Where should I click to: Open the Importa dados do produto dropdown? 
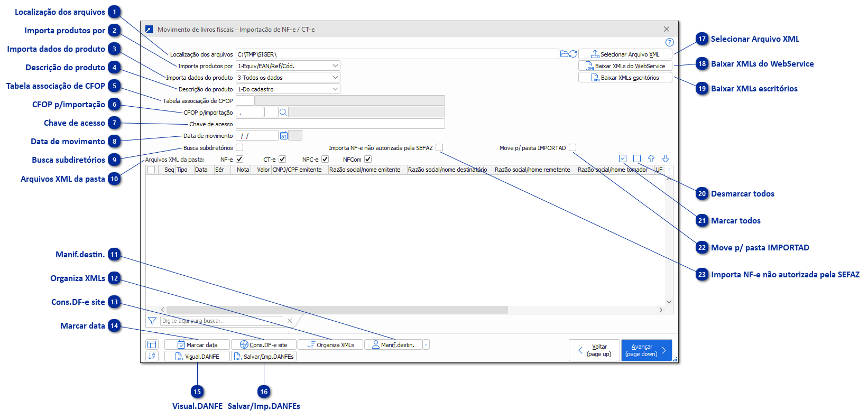335,78
